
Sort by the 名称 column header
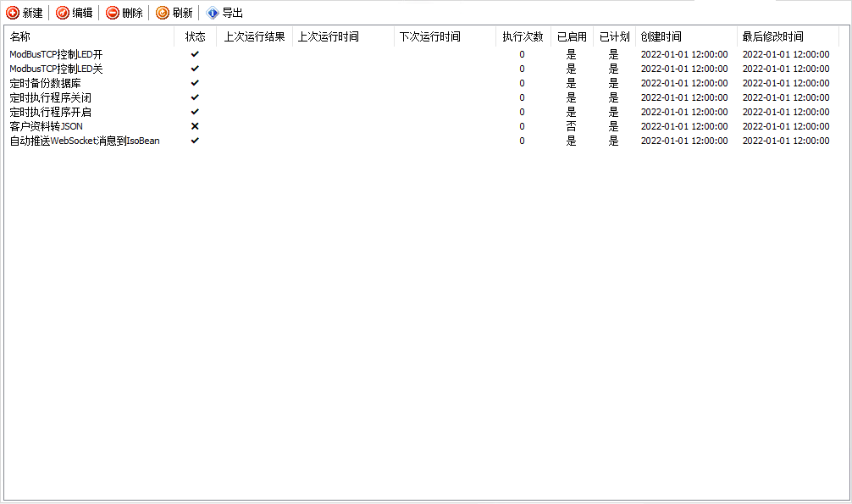coord(89,36)
